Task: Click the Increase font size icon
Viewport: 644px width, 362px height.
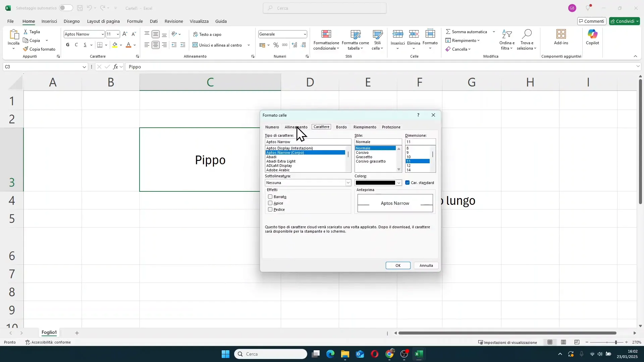Action: pos(125,34)
